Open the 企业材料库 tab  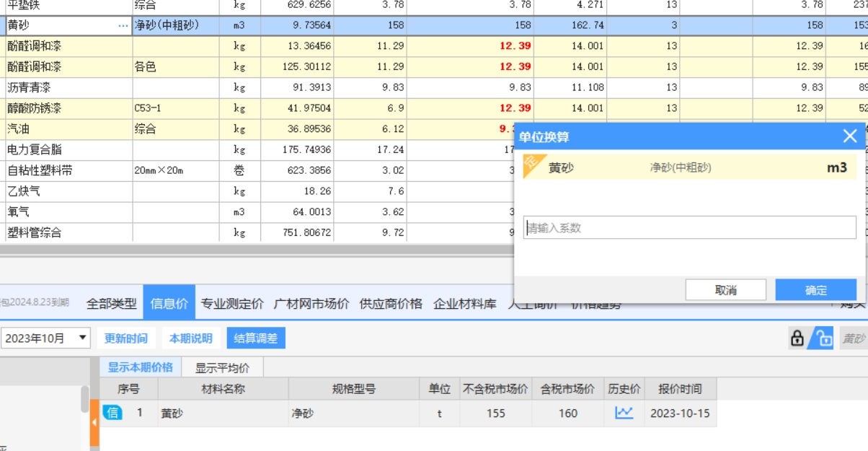pyautogui.click(x=465, y=304)
